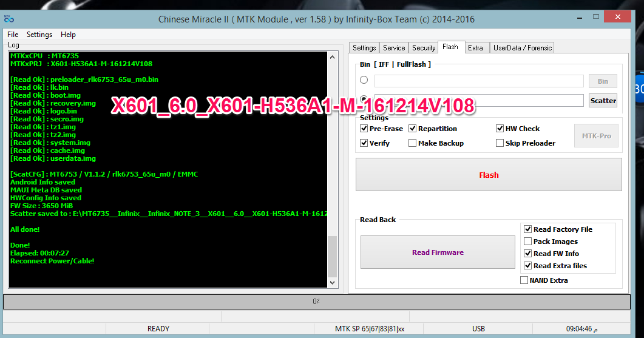The height and width of the screenshot is (338, 644).
Task: Switch to the Security tab
Action: click(x=424, y=48)
